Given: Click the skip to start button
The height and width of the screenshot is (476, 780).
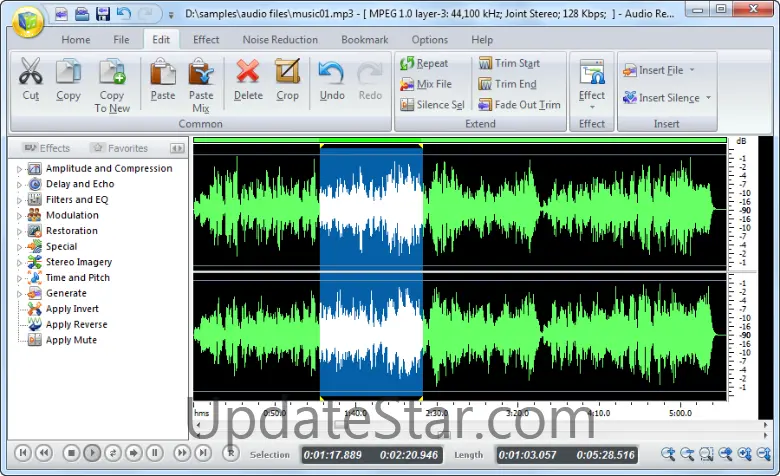Looking at the screenshot, I should (x=23, y=453).
